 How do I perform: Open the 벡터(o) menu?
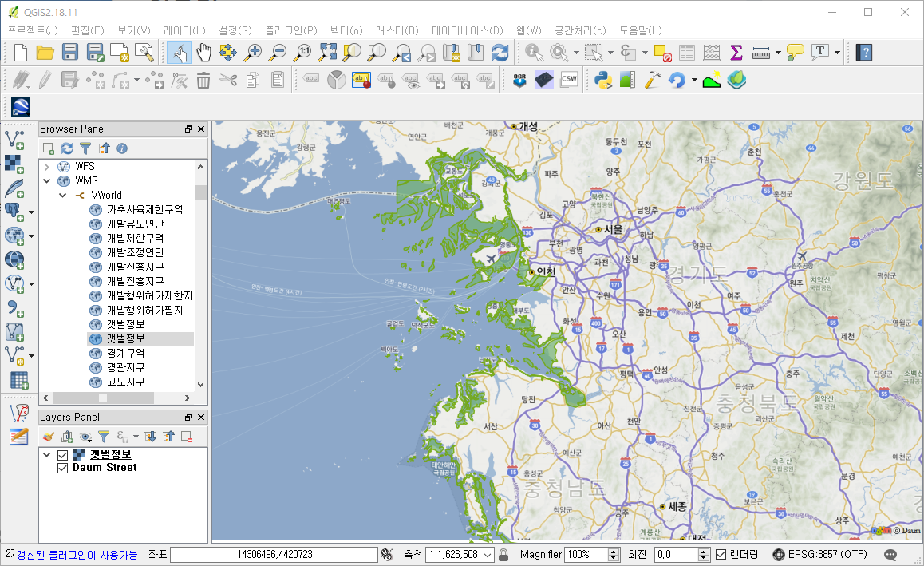(x=346, y=30)
